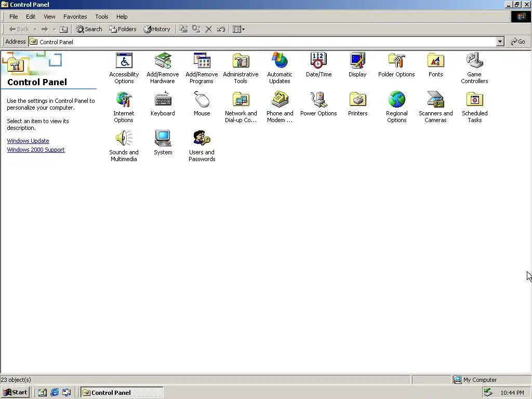Screen dimensions: 532x399
Task: Open Network and Dial-up Connections icon
Action: tap(241, 100)
